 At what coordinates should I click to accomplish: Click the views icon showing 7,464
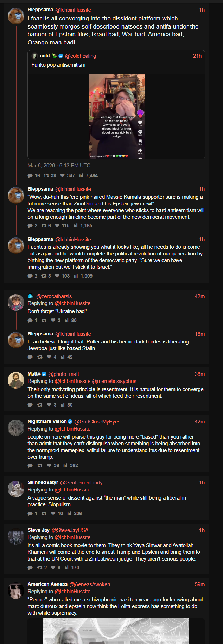81,175
